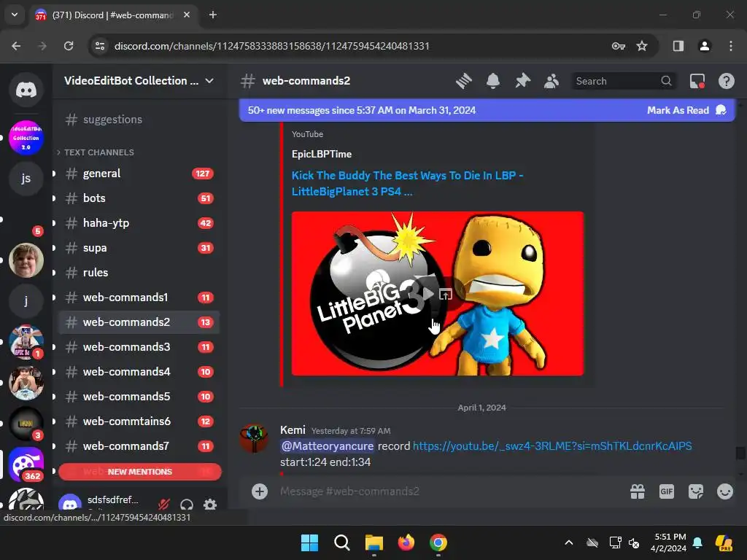The width and height of the screenshot is (747, 560).
Task: Open user panel avatar sdsfsdfref
Action: click(70, 503)
